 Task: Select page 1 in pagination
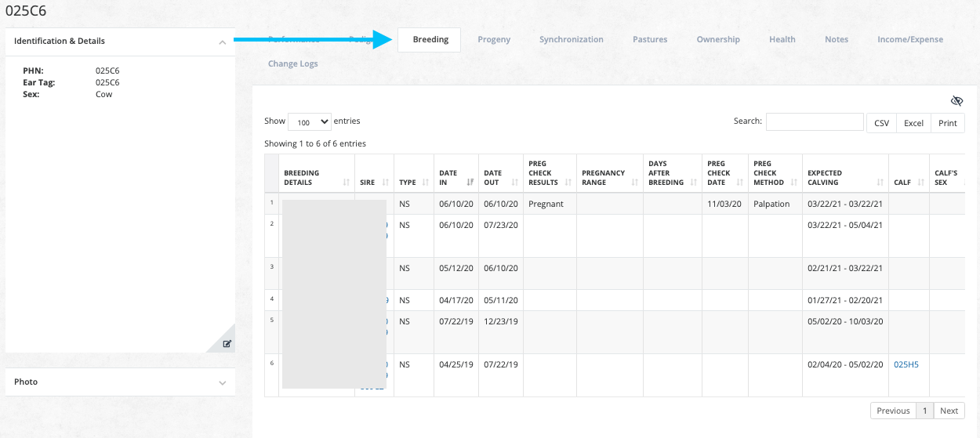pos(924,411)
